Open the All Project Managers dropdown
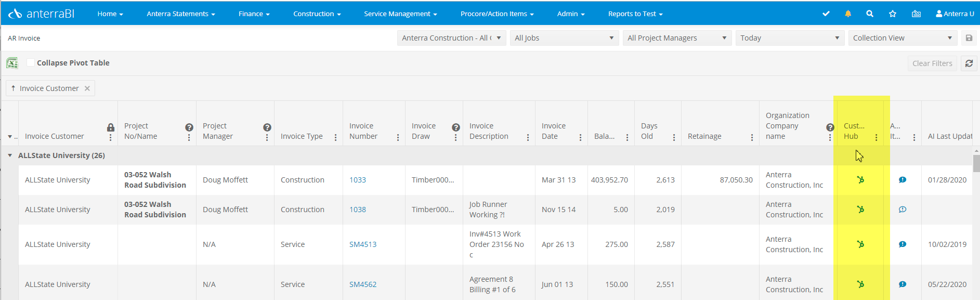 677,38
